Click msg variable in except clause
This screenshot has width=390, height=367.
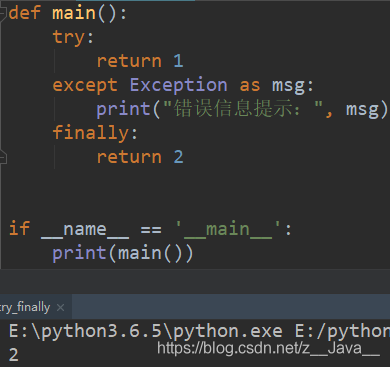[x=289, y=86]
